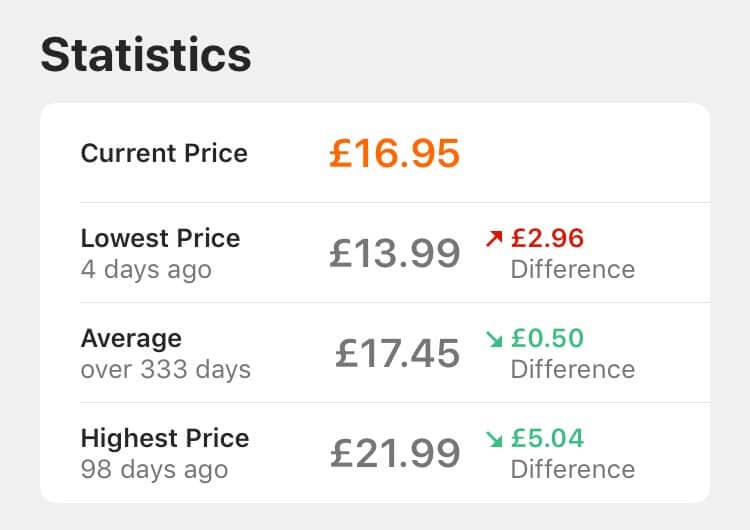Click the £21.99 highest price value
This screenshot has width=750, height=530.
coord(395,453)
